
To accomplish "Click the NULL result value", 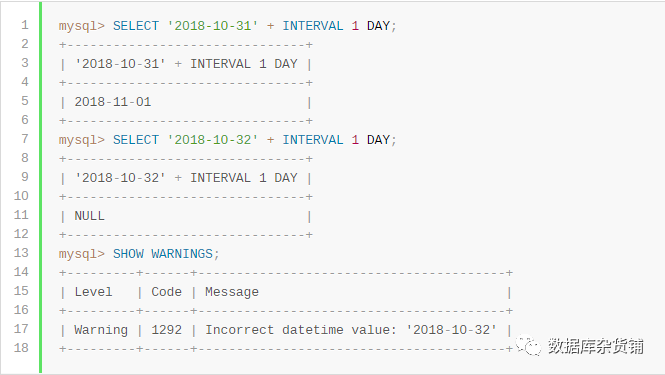I will tap(89, 216).
